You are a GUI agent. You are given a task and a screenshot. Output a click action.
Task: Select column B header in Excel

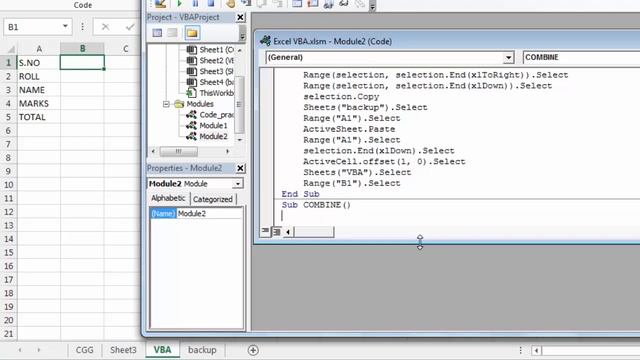82,49
